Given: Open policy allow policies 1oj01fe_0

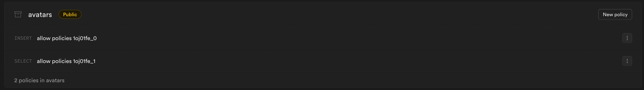Looking at the screenshot, I should [67, 38].
